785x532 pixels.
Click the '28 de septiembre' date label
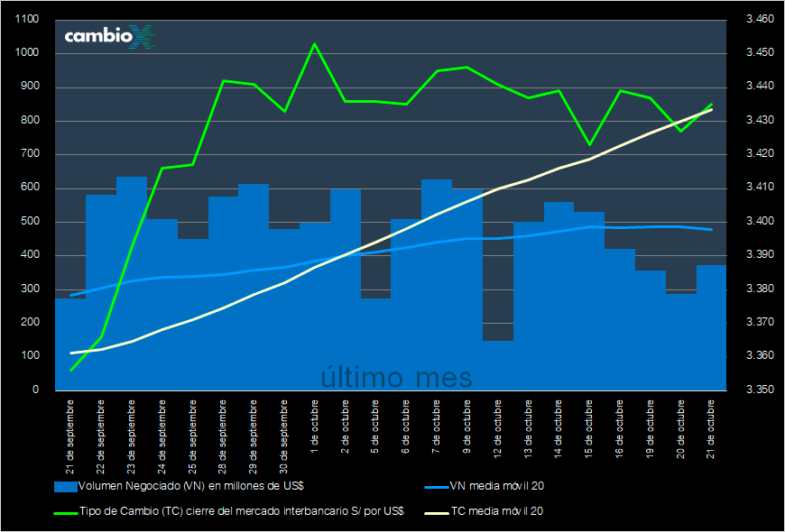pos(223,437)
